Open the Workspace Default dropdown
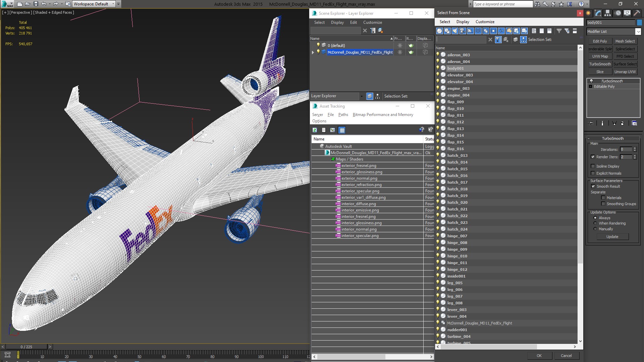Viewport: 644px width, 362px height. 113,4
